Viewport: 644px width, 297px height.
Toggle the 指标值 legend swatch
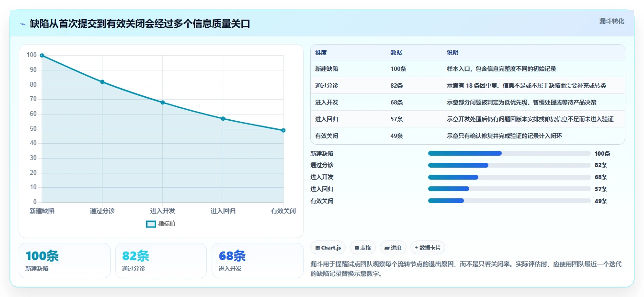point(151,224)
